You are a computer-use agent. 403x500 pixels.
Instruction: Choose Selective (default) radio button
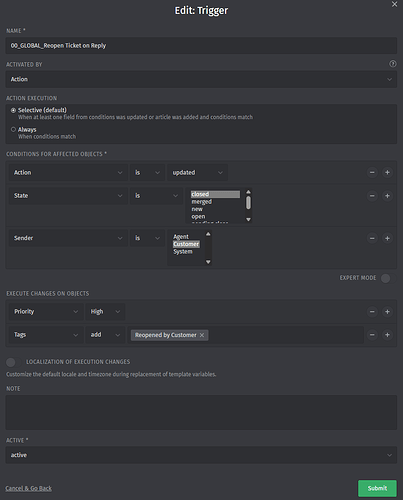(x=13, y=110)
